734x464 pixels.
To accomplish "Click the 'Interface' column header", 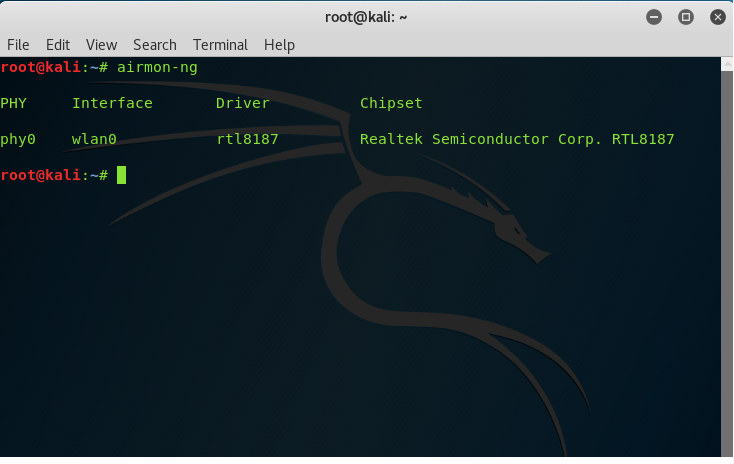I will (112, 103).
